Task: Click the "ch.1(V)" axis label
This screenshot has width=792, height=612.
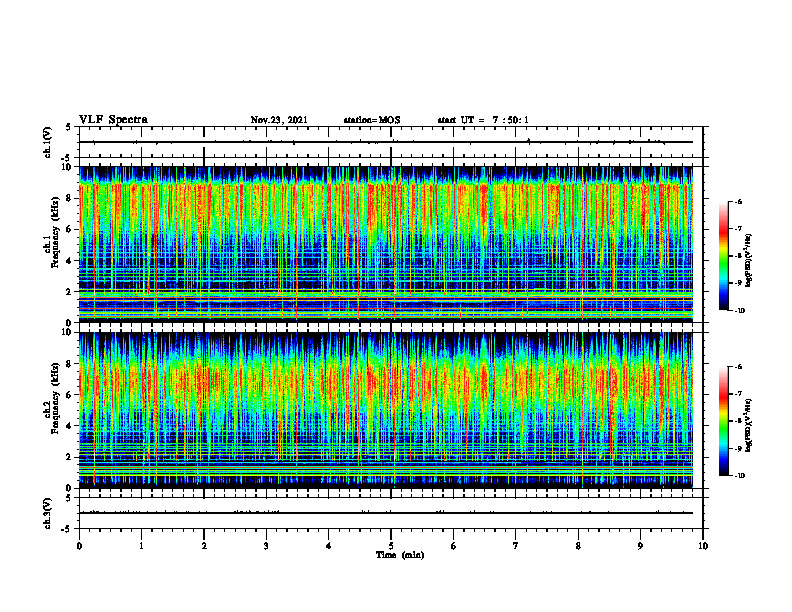Action: point(48,142)
